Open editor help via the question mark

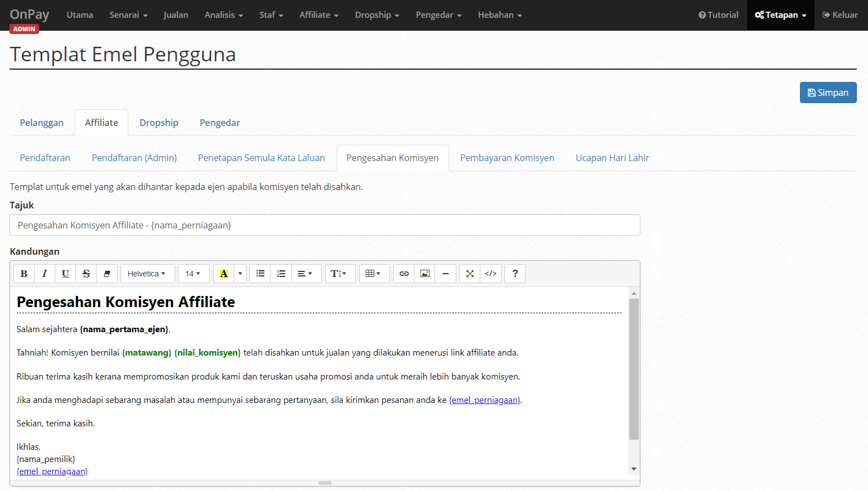515,274
